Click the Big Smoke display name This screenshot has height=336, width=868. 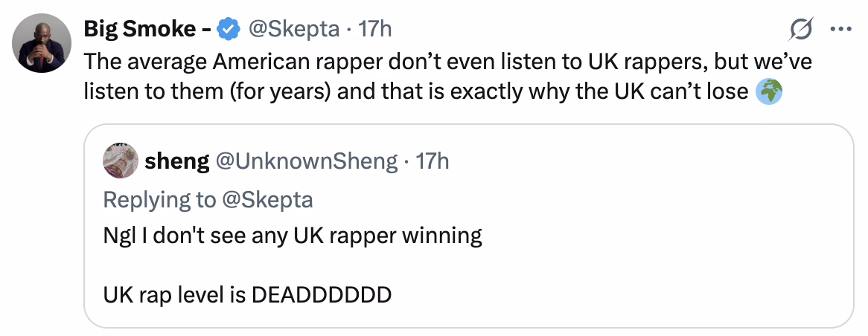coord(147,30)
